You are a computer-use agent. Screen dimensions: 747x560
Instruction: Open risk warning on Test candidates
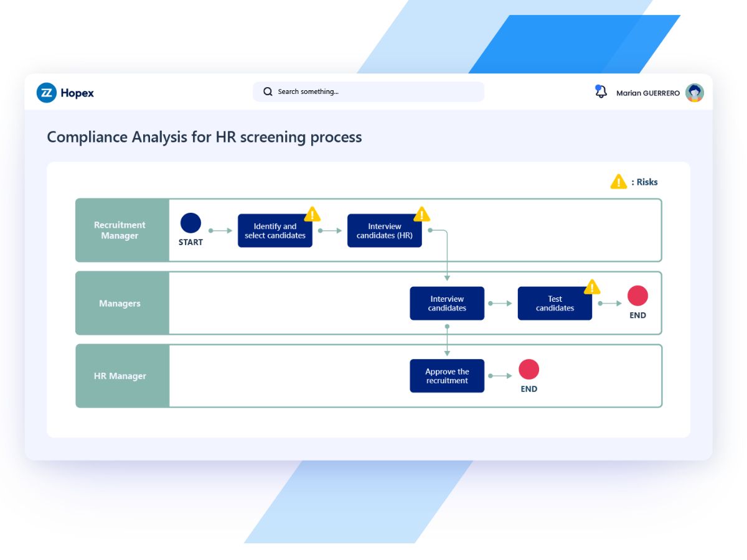point(592,287)
